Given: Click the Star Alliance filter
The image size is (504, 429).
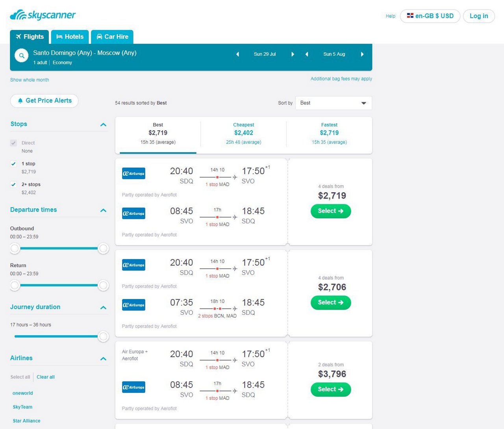Looking at the screenshot, I should (x=26, y=421).
